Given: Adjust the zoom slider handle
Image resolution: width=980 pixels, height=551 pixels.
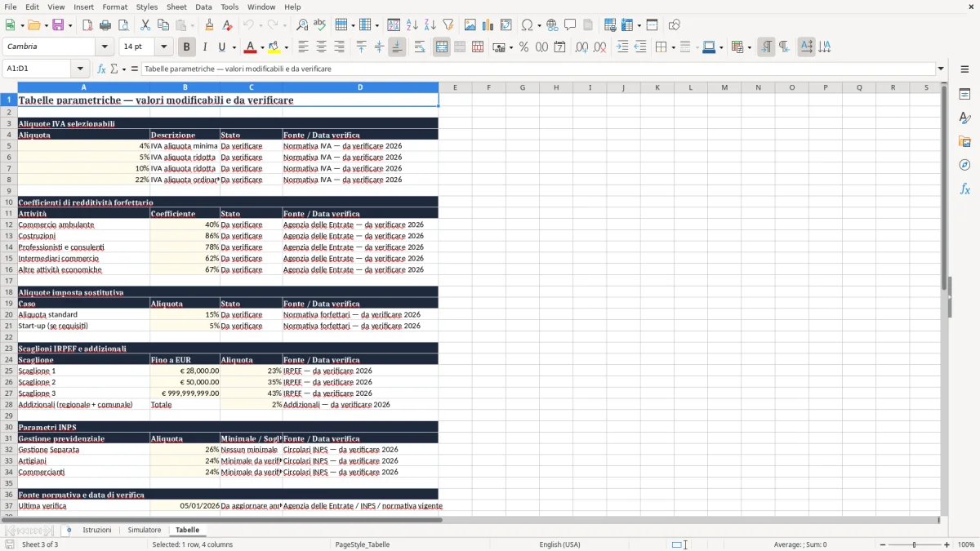Looking at the screenshot, I should (x=915, y=544).
